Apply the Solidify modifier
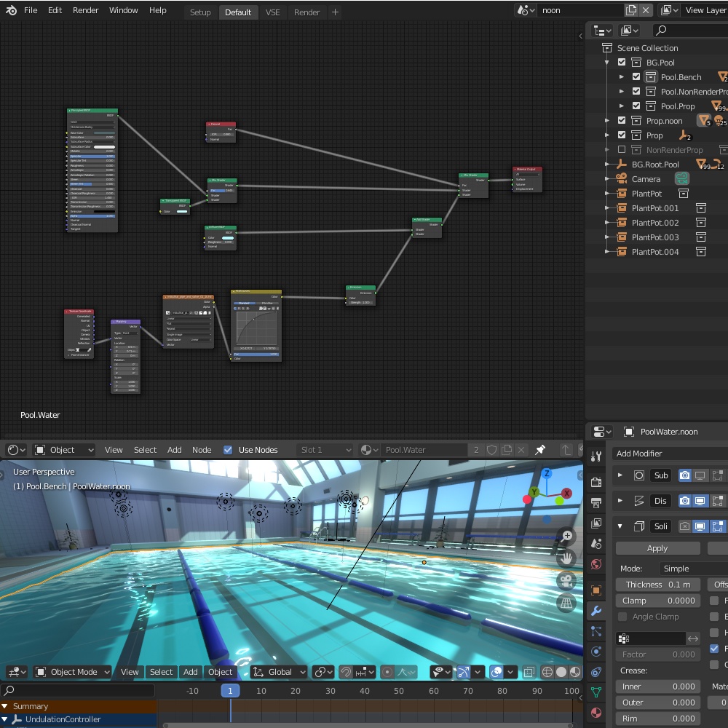 [x=657, y=548]
